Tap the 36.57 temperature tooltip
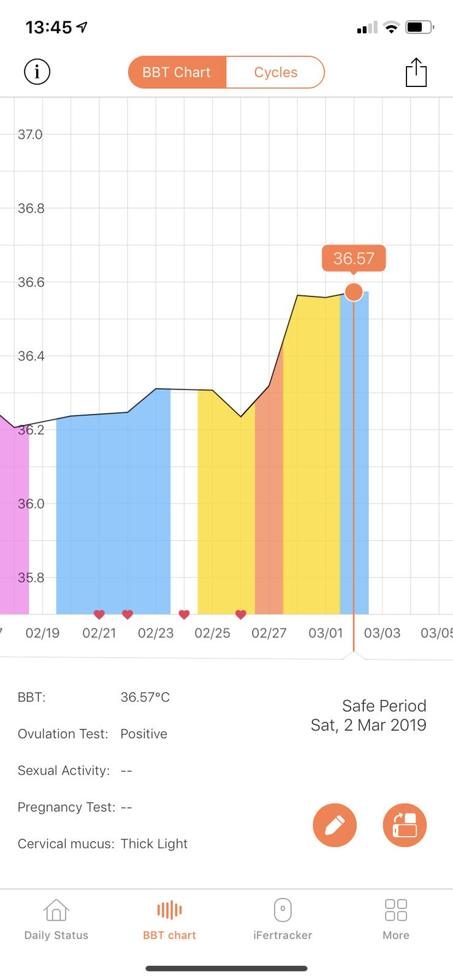453x980 pixels. (x=354, y=258)
